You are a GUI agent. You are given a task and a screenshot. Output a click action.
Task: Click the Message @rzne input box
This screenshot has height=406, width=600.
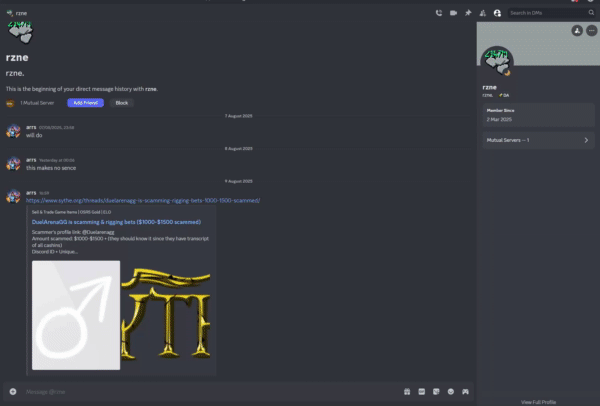pos(210,391)
